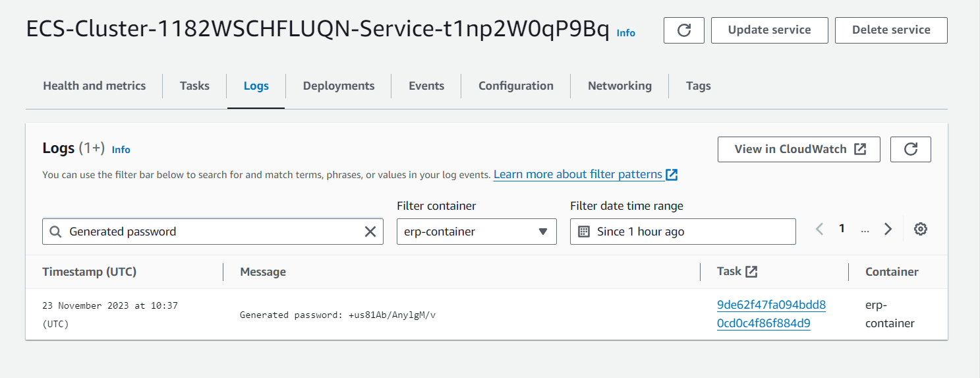980x378 pixels.
Task: Open log table settings gear icon
Action: [x=921, y=229]
